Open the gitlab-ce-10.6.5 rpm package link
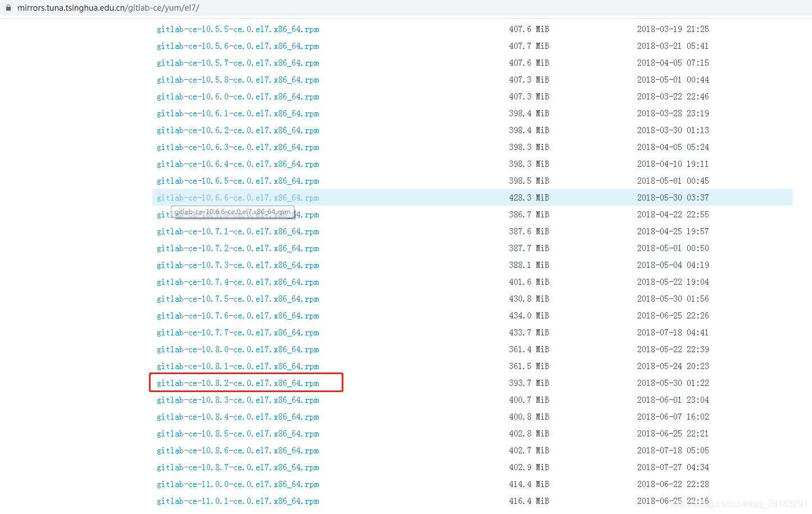 [238, 181]
